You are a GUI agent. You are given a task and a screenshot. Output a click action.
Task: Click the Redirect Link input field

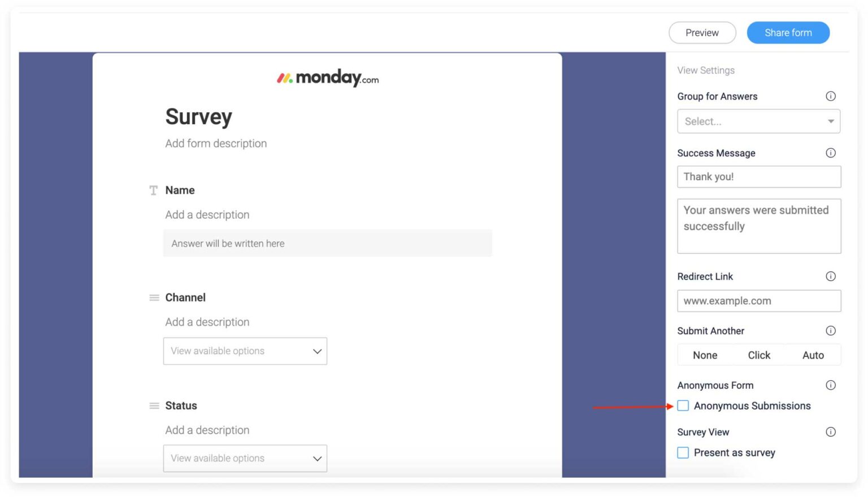point(759,300)
